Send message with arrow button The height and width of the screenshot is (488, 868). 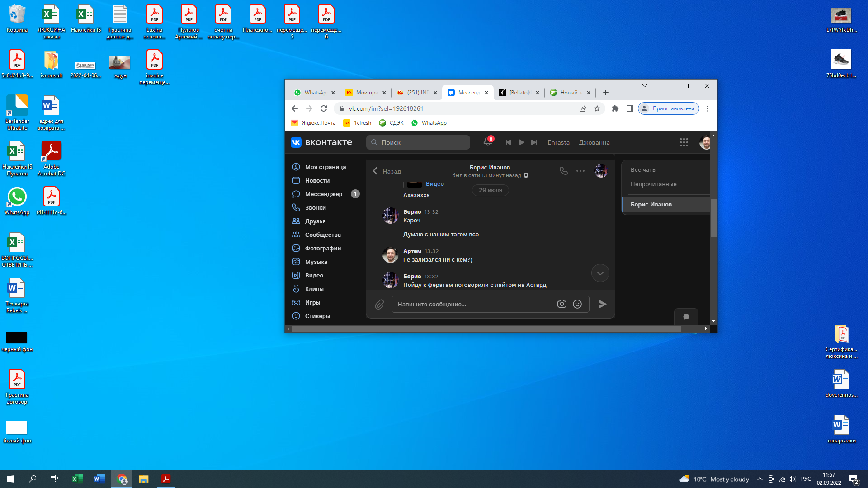[x=602, y=304]
